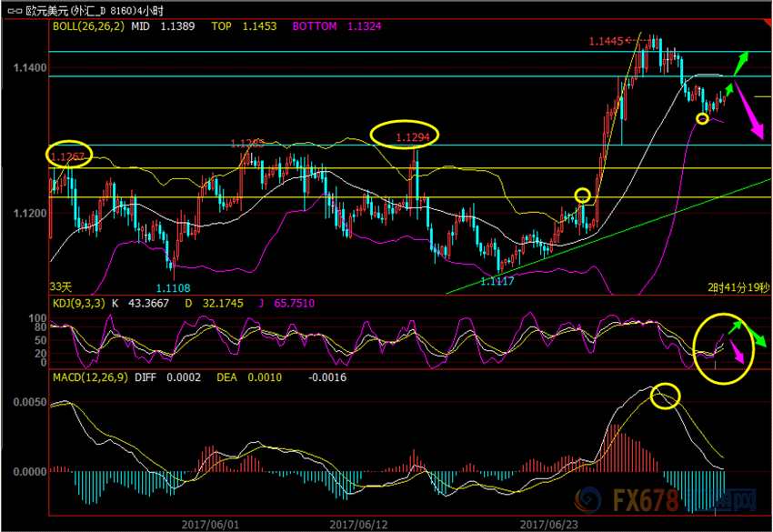This screenshot has width=773, height=532.
Task: Click the 2017/06/23 date marker
Action: pyautogui.click(x=548, y=524)
